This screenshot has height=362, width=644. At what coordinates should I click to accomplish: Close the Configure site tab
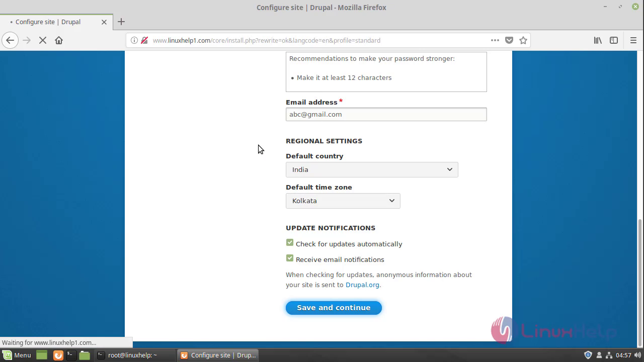tap(104, 22)
